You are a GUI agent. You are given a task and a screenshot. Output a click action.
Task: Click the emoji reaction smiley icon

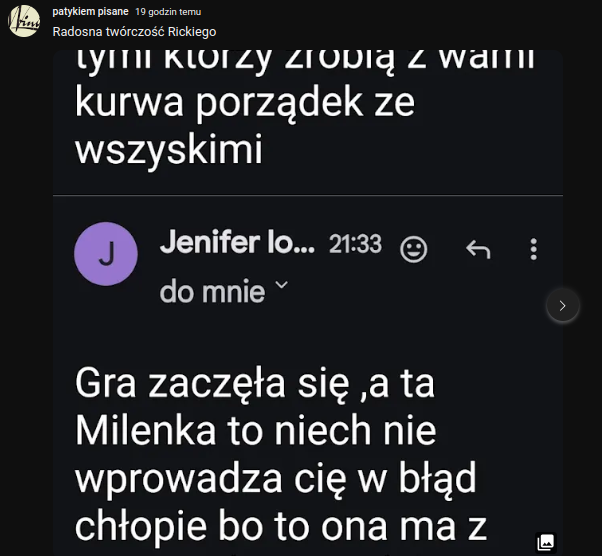[x=413, y=249]
